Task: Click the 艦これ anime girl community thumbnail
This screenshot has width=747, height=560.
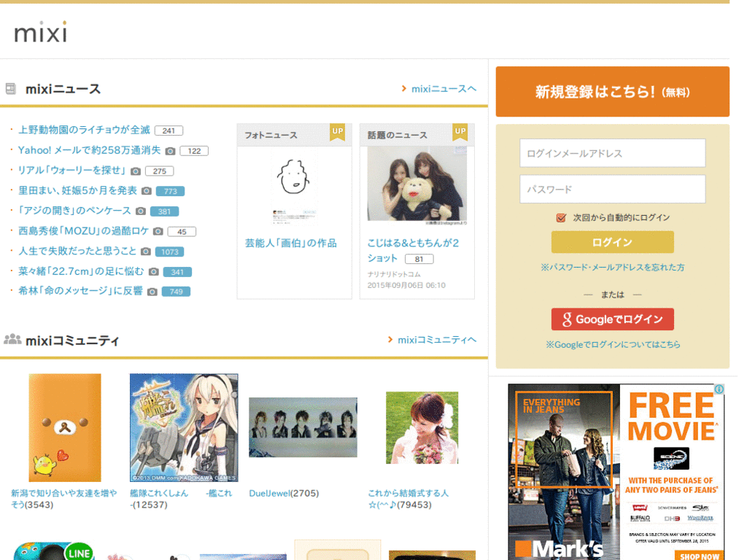Action: (x=184, y=427)
